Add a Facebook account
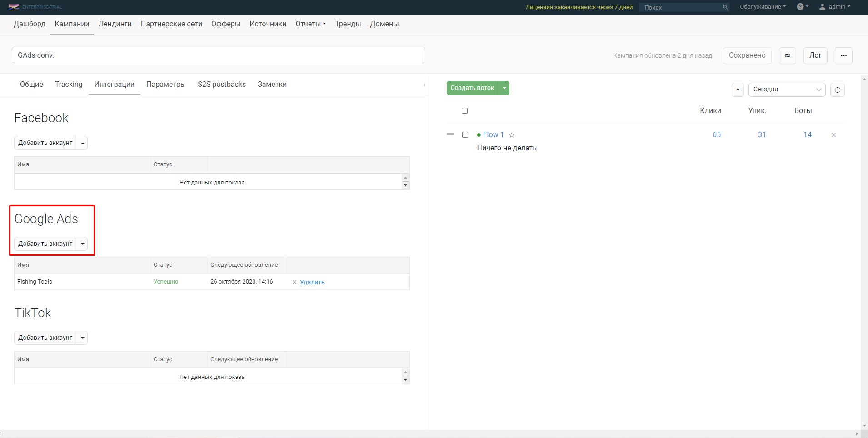This screenshot has width=868, height=438. click(45, 143)
